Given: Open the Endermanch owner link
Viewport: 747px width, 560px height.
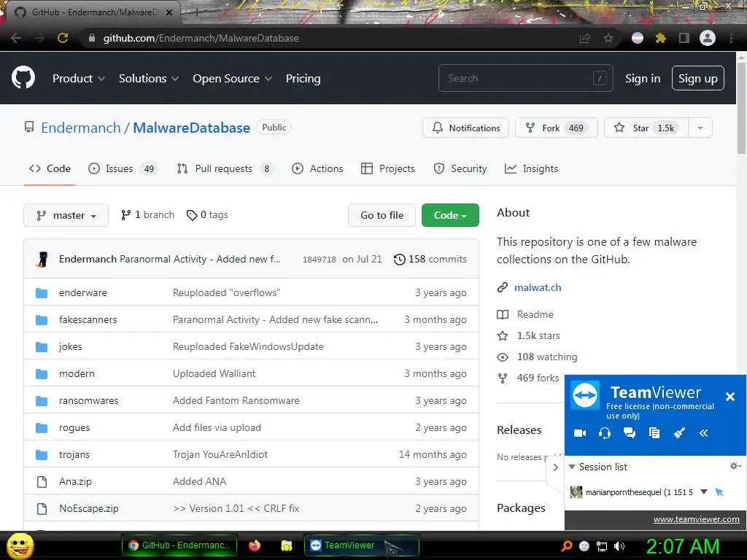Looking at the screenshot, I should [81, 128].
